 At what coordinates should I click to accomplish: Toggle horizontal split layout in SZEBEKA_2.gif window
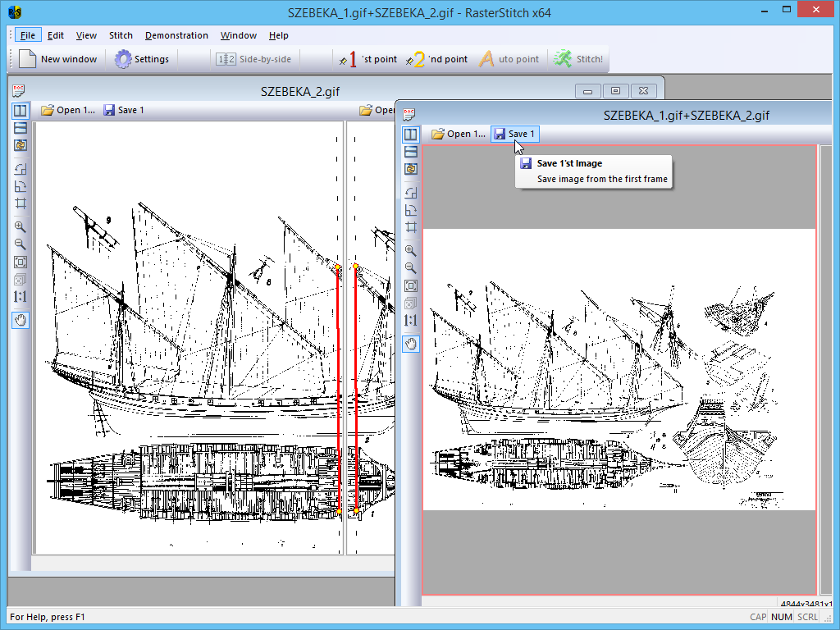click(21, 128)
